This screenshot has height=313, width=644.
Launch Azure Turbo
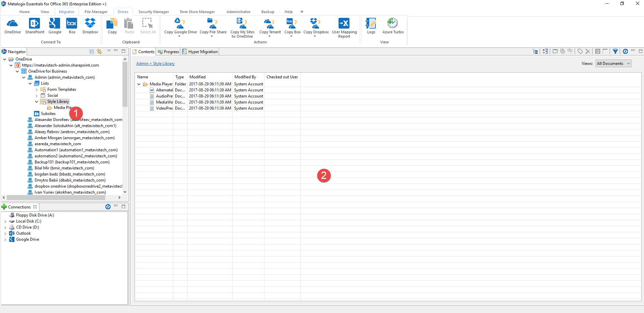[393, 26]
